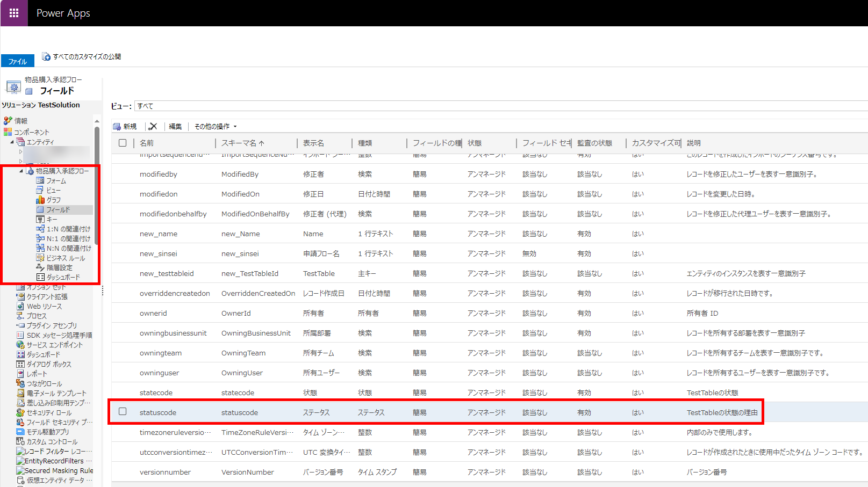Click the new_testtableid cell
This screenshot has height=487, width=868.
coord(167,273)
